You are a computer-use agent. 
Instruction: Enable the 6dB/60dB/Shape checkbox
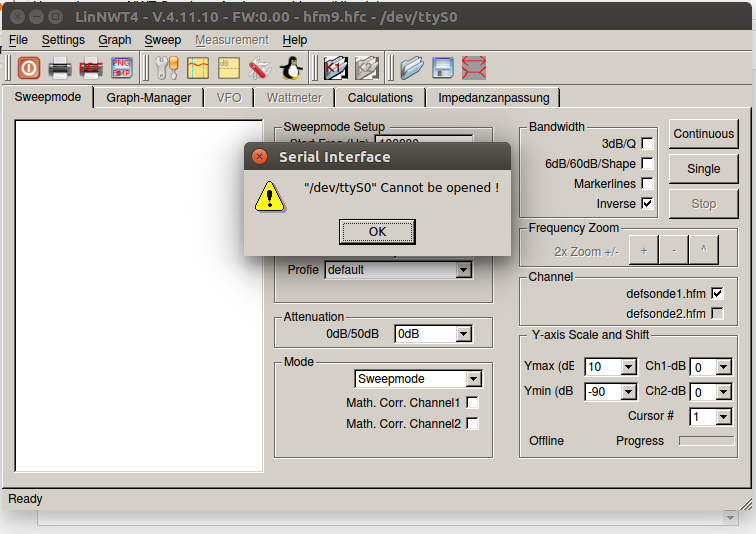[x=648, y=164]
